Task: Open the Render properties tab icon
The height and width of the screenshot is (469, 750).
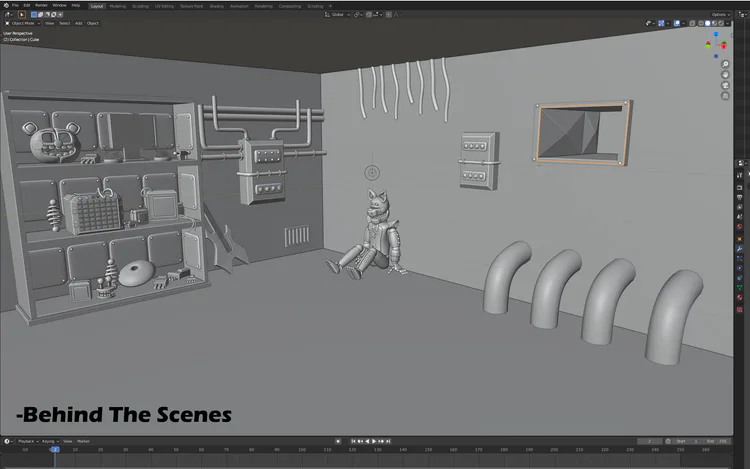Action: 739,187
